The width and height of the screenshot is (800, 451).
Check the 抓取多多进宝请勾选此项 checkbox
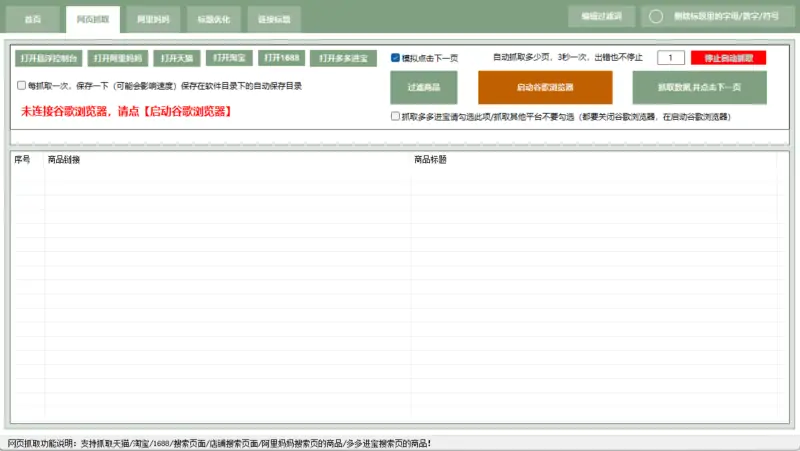click(x=396, y=117)
